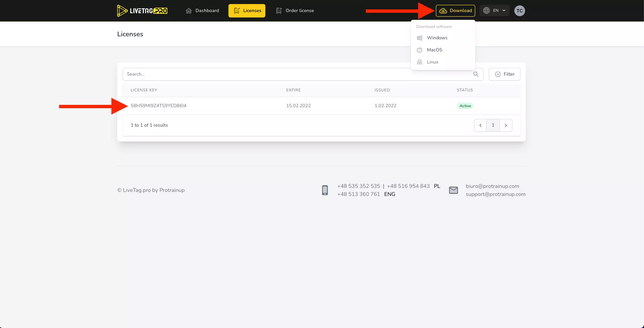Click the Windows logo icon in dropdown

point(420,38)
